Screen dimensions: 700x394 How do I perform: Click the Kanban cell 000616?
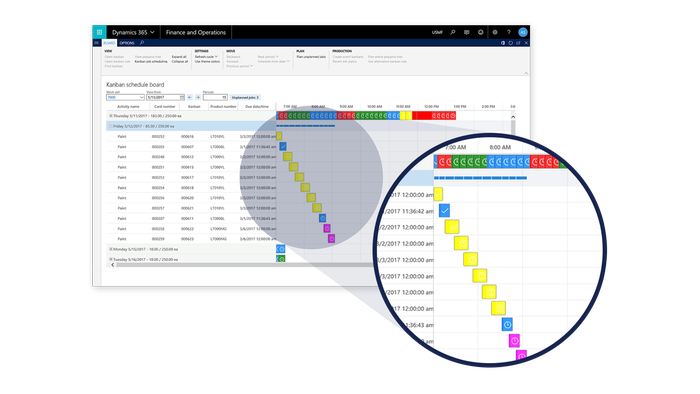(x=188, y=137)
